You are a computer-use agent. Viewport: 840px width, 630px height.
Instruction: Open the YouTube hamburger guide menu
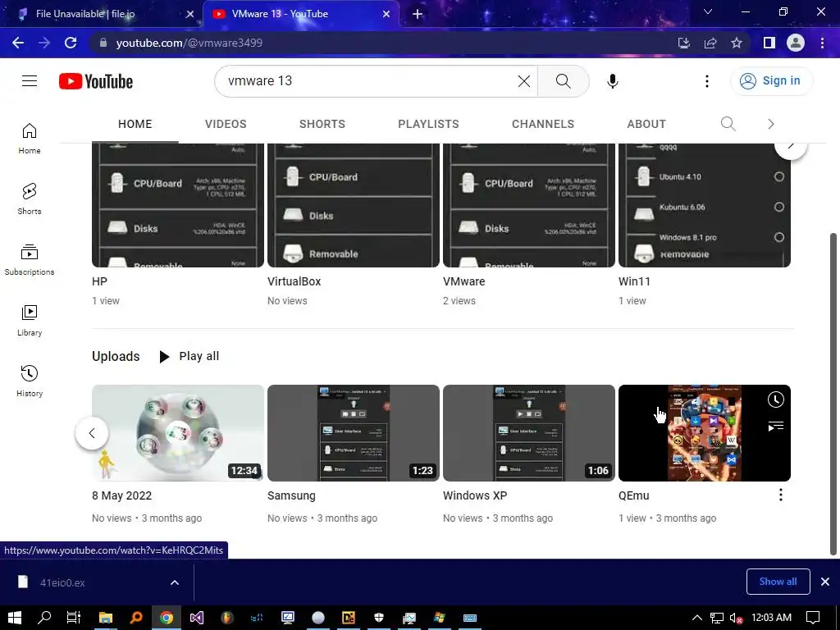[x=30, y=81]
